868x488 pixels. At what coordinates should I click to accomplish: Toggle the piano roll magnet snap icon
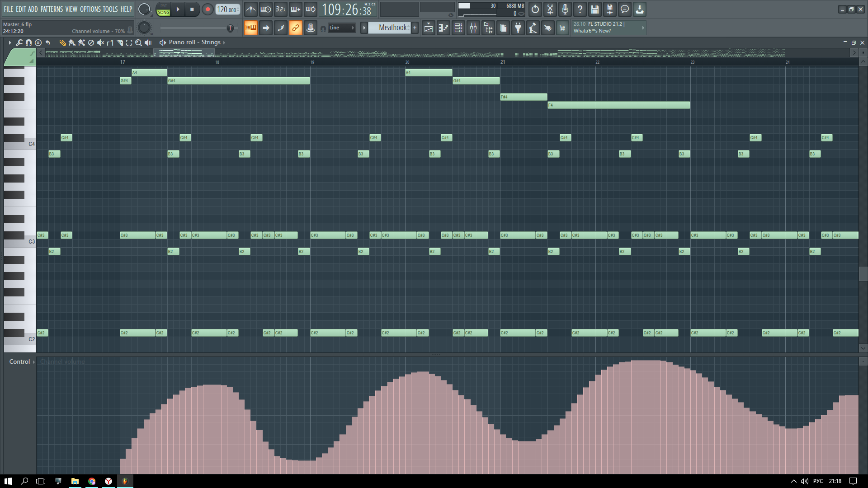point(28,42)
